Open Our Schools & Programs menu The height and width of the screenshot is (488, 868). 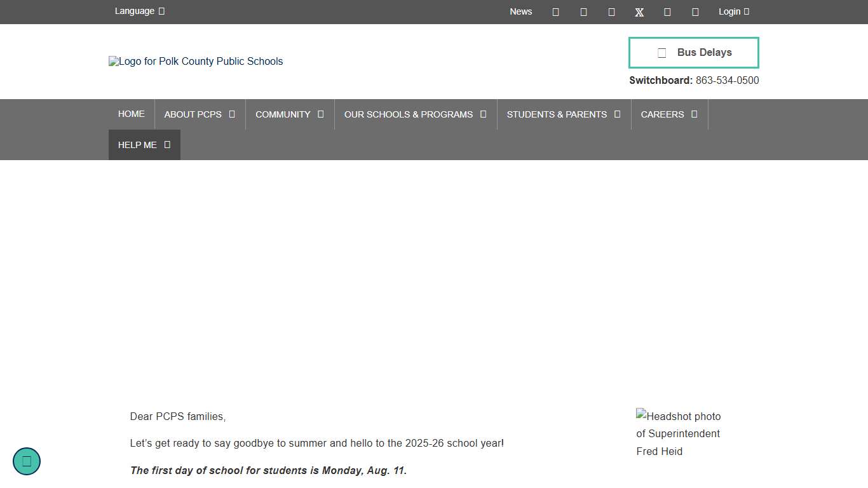click(x=409, y=114)
